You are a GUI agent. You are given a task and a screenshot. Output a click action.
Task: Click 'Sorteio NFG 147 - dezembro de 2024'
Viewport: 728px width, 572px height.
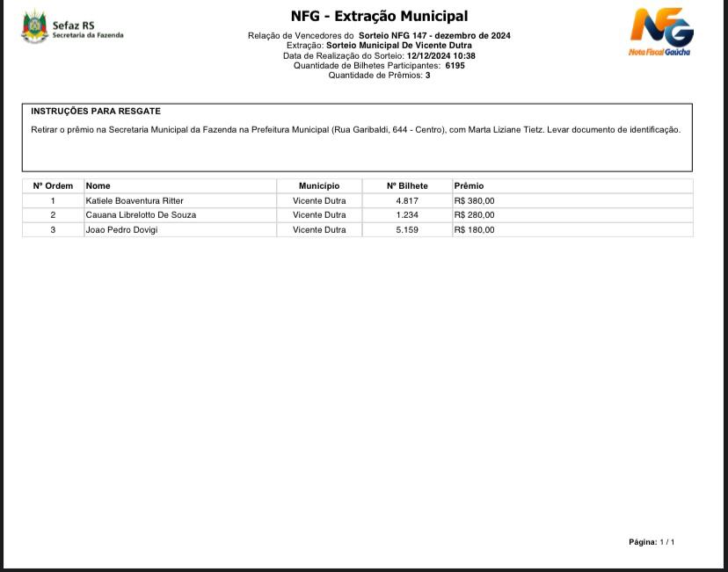point(434,36)
